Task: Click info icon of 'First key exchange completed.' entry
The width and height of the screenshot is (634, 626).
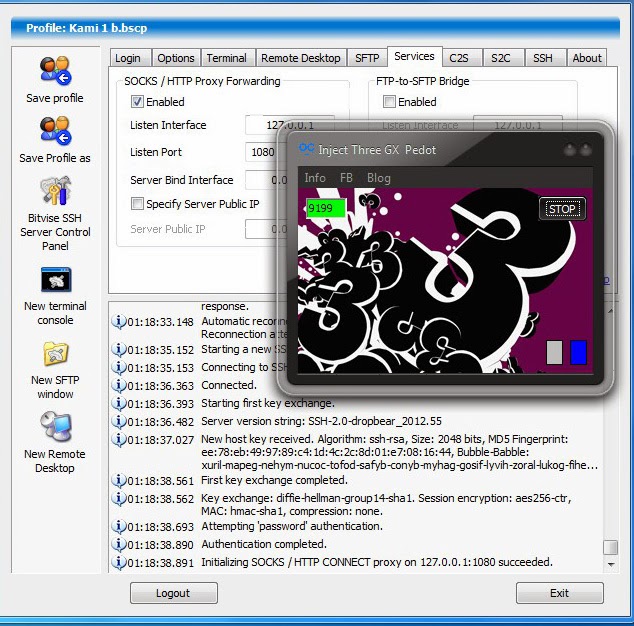Action: (x=118, y=480)
